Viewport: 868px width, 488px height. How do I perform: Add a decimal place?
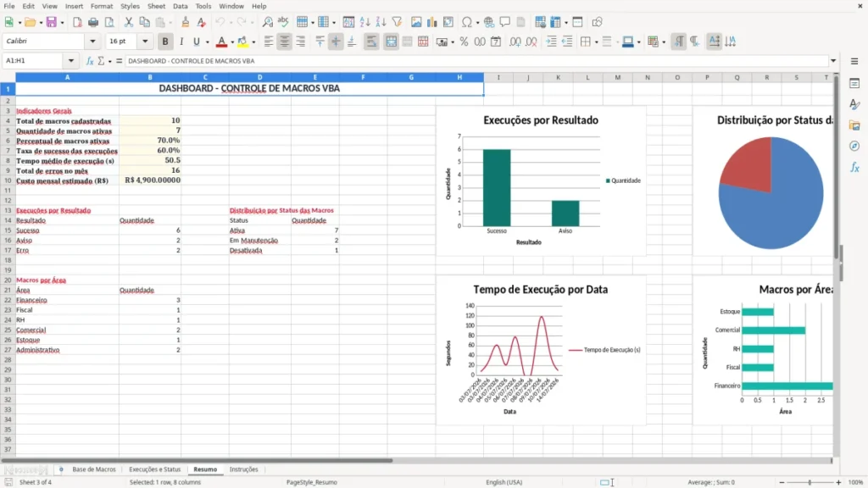click(x=515, y=42)
